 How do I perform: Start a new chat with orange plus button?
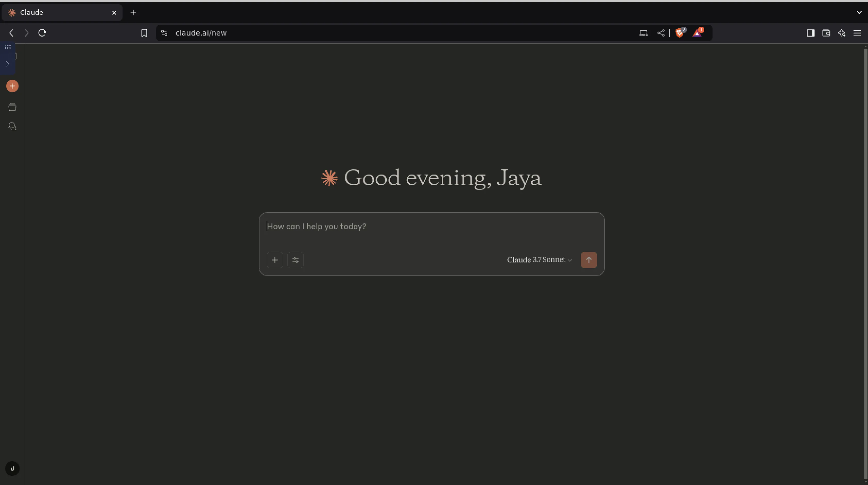[x=12, y=86]
